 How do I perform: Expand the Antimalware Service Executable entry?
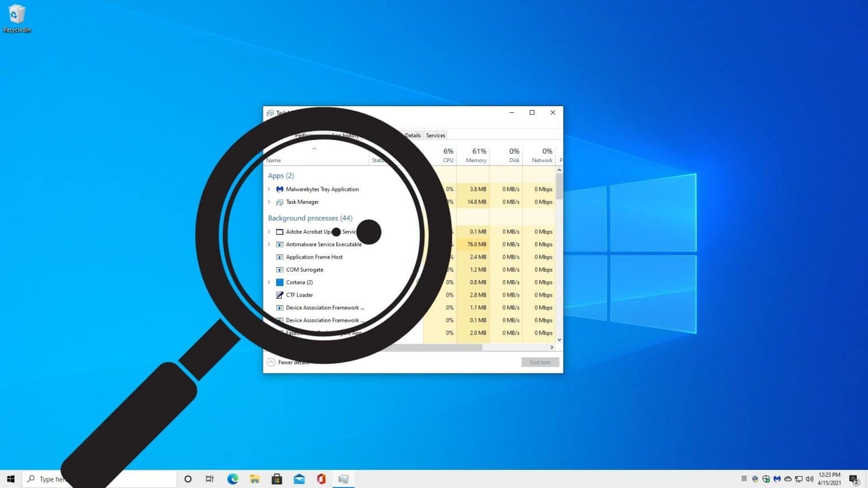point(269,244)
